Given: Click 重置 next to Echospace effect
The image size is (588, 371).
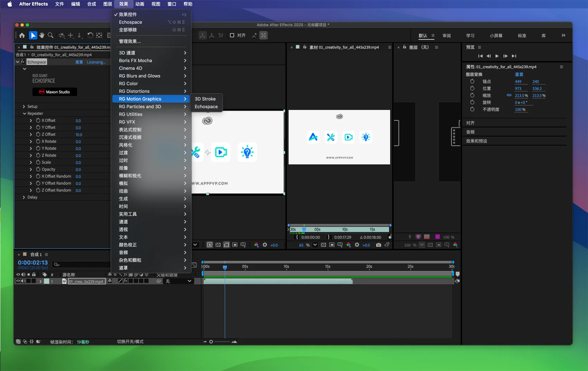Looking at the screenshot, I should point(79,62).
